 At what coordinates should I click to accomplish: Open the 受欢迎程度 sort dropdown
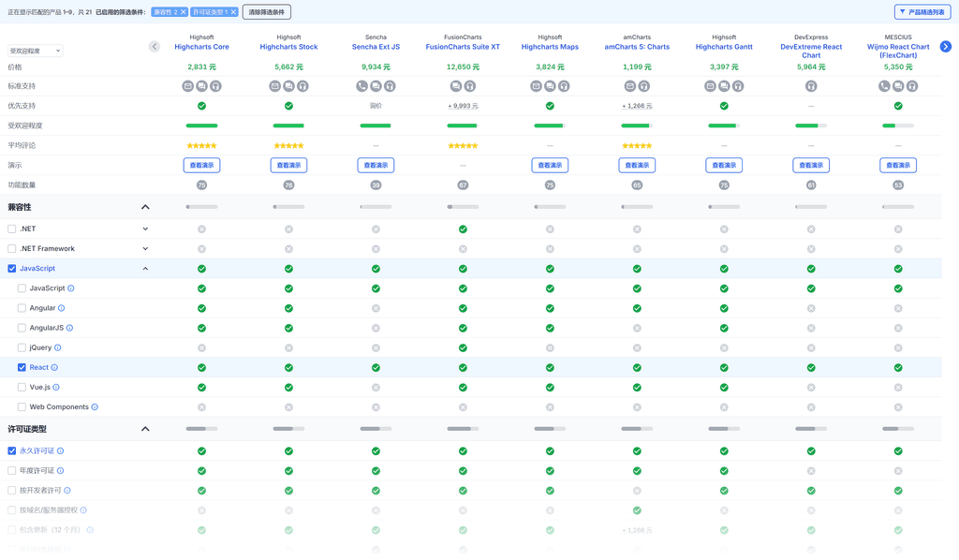pyautogui.click(x=35, y=51)
